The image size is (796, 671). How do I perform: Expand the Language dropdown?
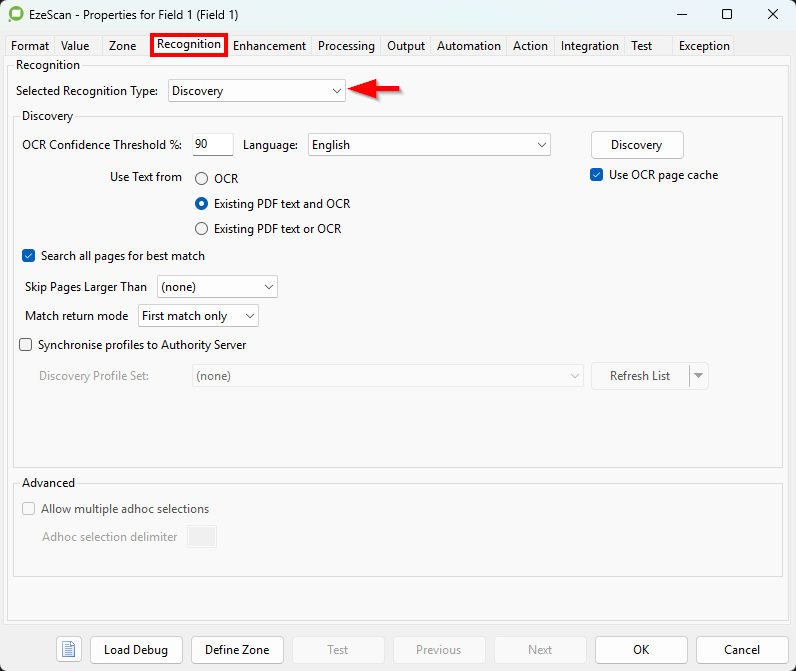pyautogui.click(x=429, y=145)
